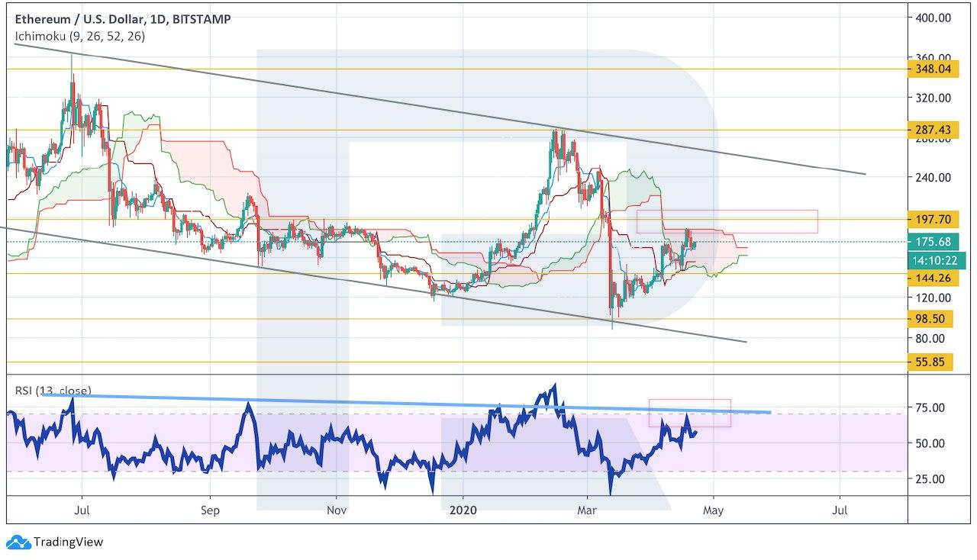Click the 240.00 price axis tick
The width and height of the screenshot is (977, 560).
tap(933, 178)
